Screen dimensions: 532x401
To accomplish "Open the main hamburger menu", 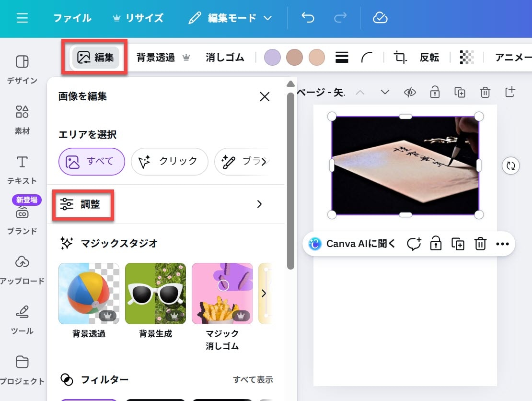I will (22, 18).
